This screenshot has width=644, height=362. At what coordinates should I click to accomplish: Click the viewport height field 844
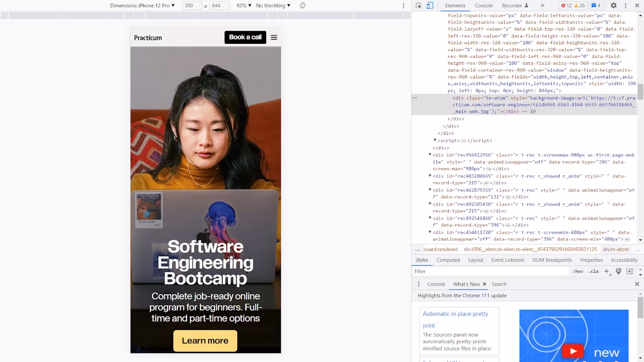tap(219, 6)
